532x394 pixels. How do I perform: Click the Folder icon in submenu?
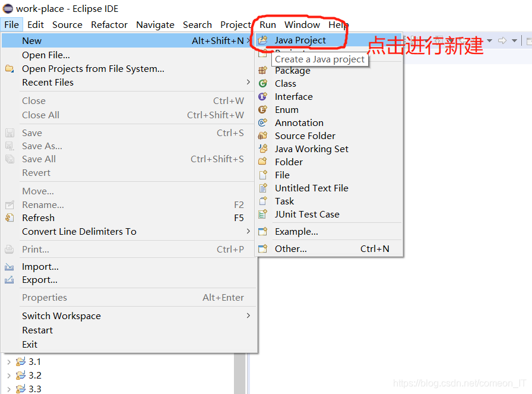coord(262,162)
